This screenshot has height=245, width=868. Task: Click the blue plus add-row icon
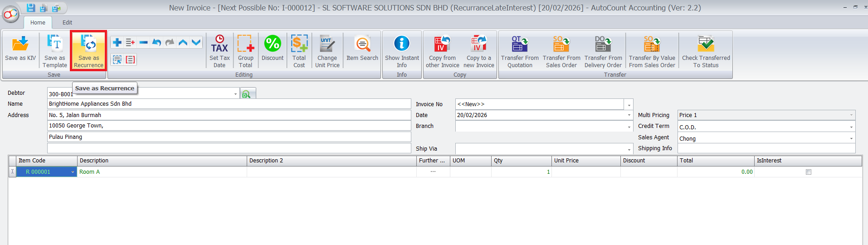click(117, 42)
